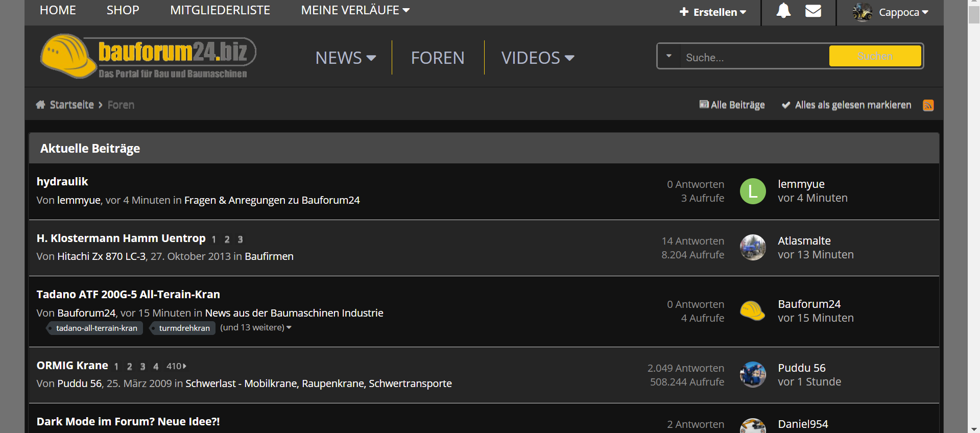
Task: Open the FOREN main tab
Action: 438,58
